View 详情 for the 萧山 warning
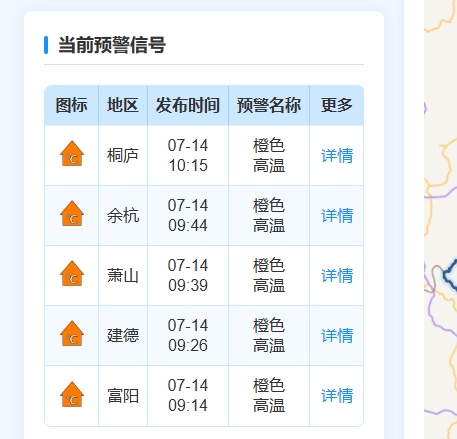The width and height of the screenshot is (457, 439). (x=337, y=276)
